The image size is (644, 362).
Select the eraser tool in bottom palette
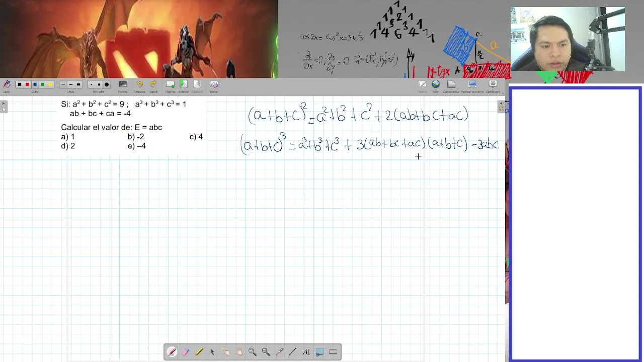click(185, 352)
